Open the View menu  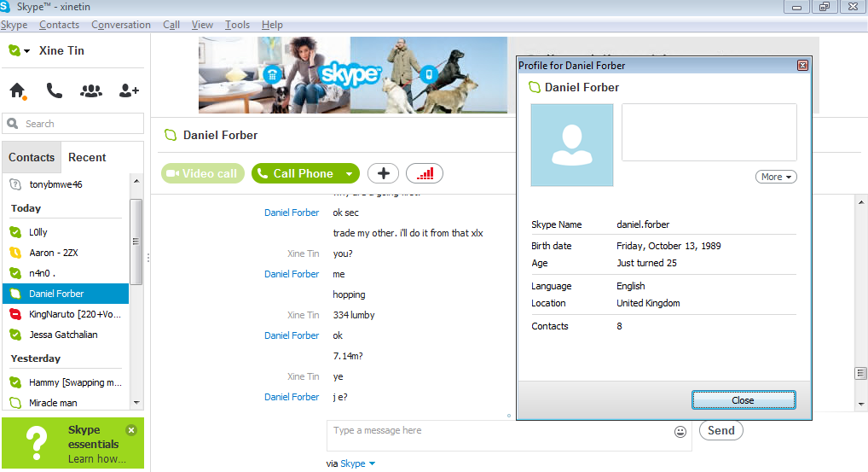pyautogui.click(x=202, y=25)
